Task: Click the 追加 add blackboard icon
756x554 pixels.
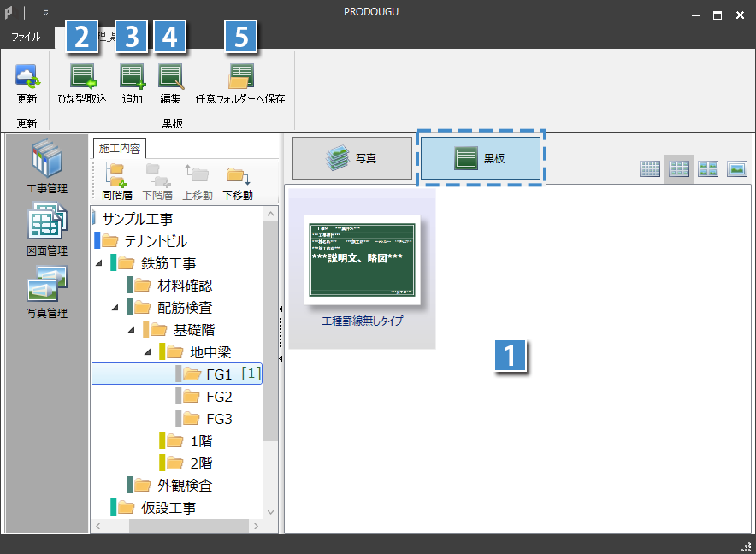Action: pos(133,77)
